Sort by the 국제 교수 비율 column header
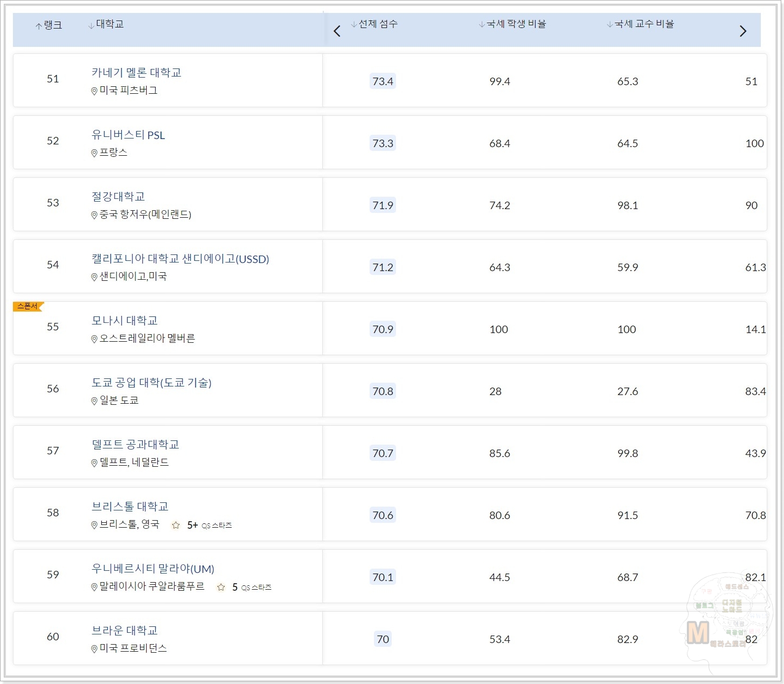This screenshot has width=784, height=684. [641, 24]
